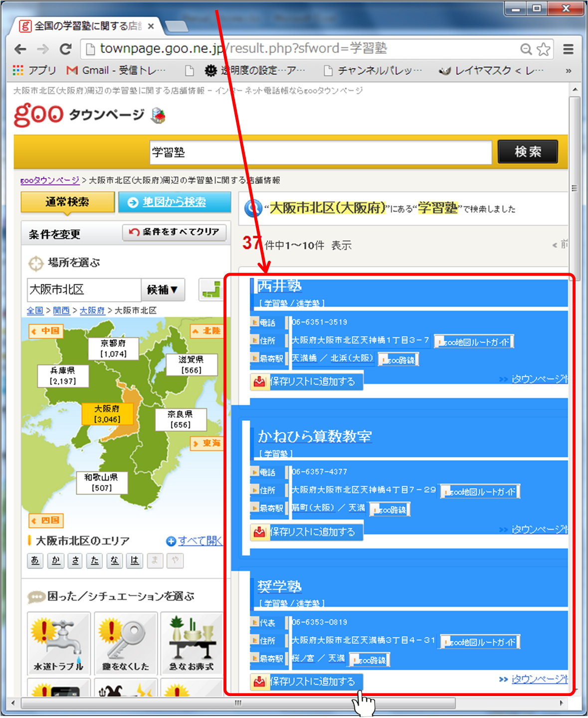This screenshot has height=718, width=588.
Task: Switch to the 通常検索 tab
Action: click(x=67, y=202)
